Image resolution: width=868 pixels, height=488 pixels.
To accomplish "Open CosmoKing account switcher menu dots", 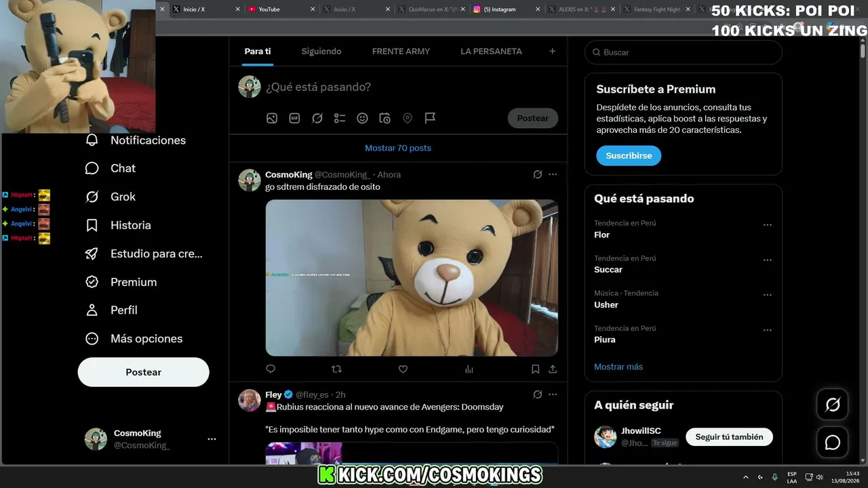I will 212,439.
